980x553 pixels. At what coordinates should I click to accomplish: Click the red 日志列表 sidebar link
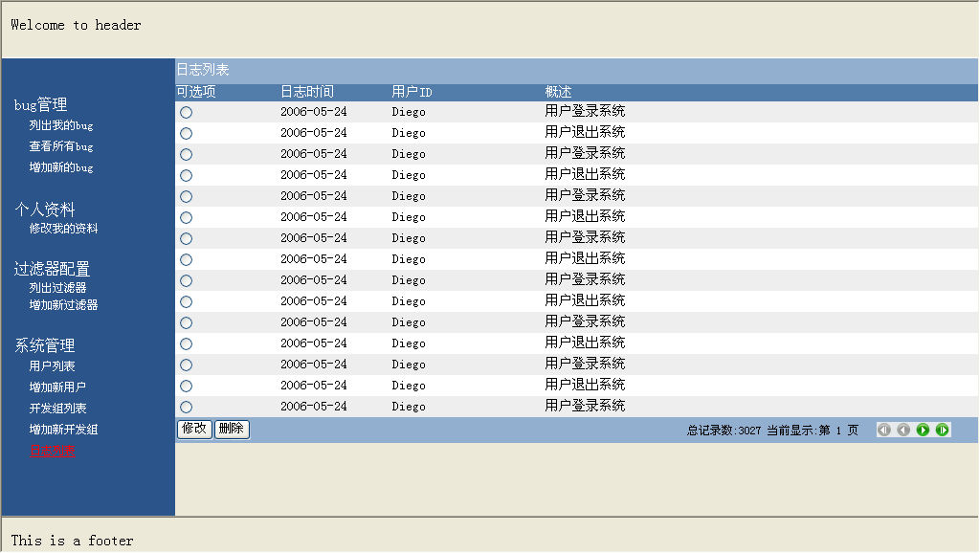click(52, 452)
